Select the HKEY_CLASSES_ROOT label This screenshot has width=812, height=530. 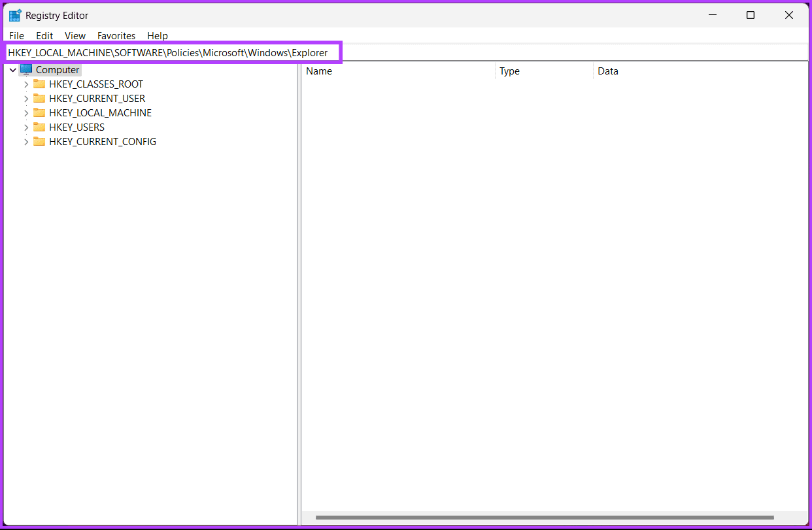pyautogui.click(x=96, y=84)
